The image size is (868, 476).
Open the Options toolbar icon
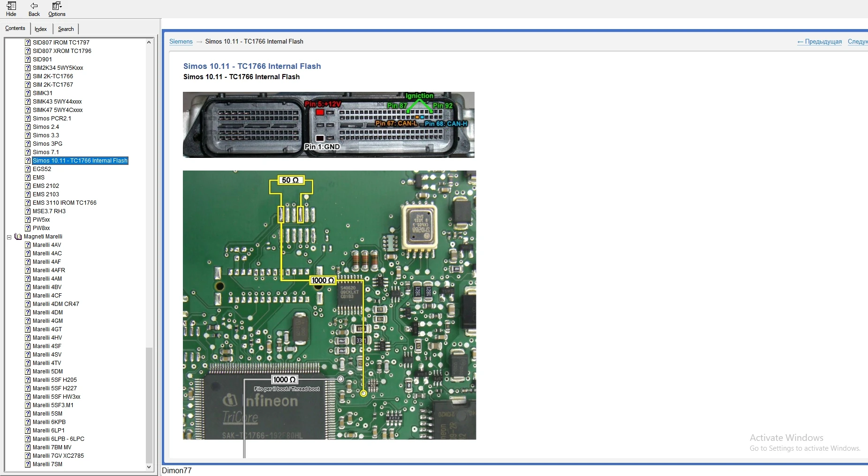coord(57,9)
